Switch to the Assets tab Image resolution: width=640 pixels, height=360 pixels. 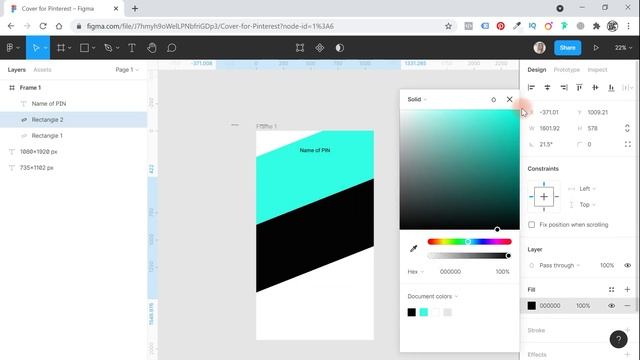click(42, 70)
